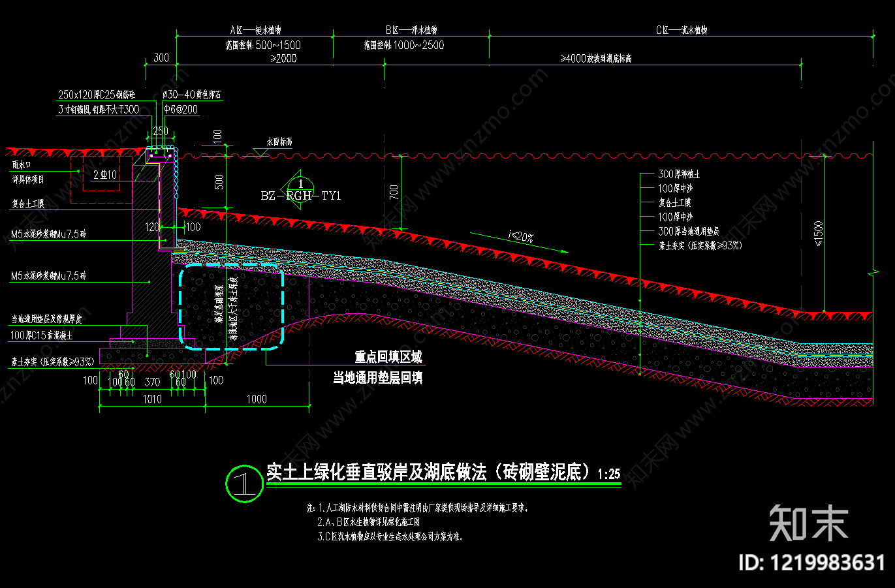Select the rebar label '2Φ10'
The image size is (895, 588).
(x=105, y=175)
